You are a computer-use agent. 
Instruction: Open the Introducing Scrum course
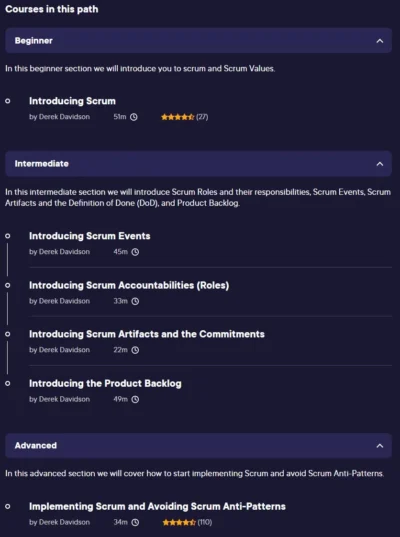pos(72,101)
